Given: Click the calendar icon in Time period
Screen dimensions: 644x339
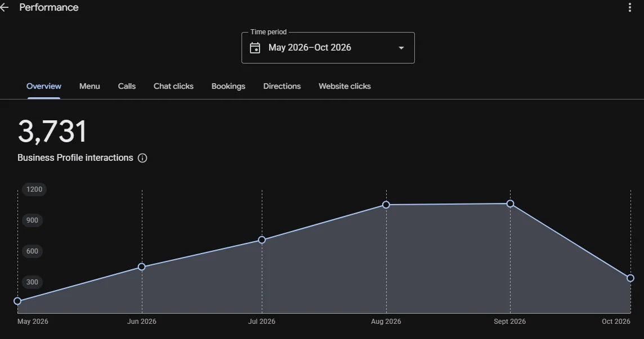Looking at the screenshot, I should tap(255, 48).
